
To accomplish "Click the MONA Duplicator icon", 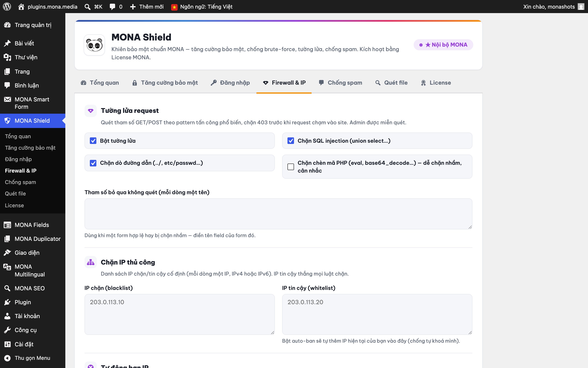I will [x=7, y=239].
